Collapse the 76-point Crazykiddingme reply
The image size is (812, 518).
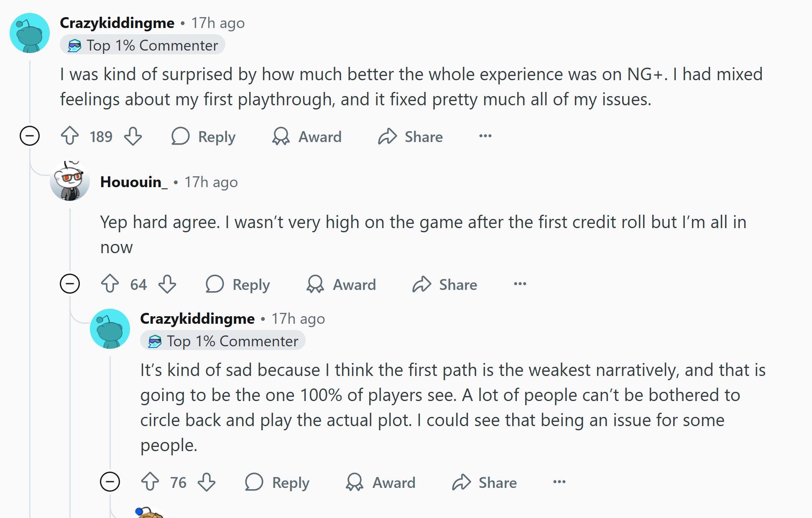(x=110, y=482)
